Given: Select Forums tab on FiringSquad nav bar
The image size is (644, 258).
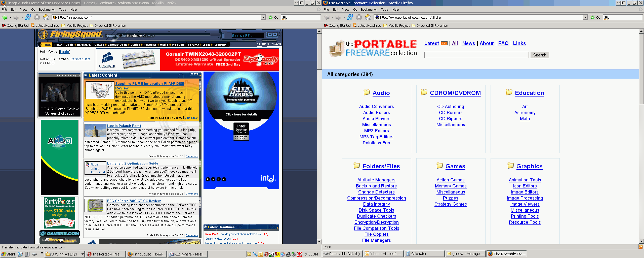Looking at the screenshot, I should click(x=193, y=45).
